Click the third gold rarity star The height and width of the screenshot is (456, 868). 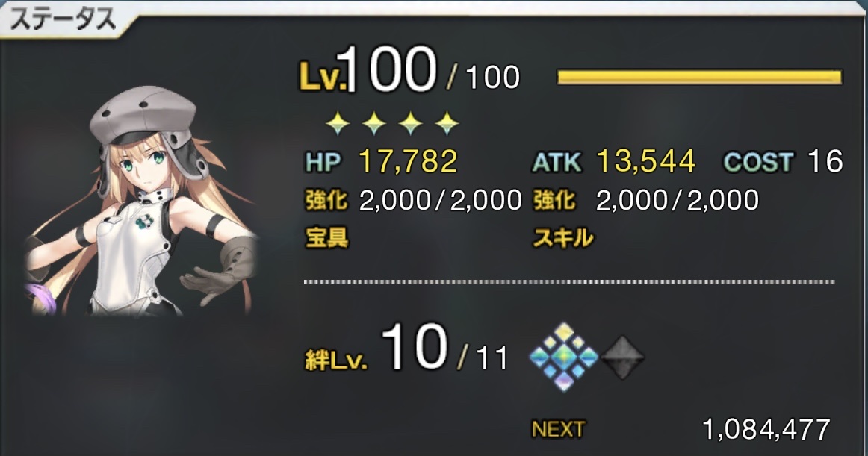pos(410,123)
